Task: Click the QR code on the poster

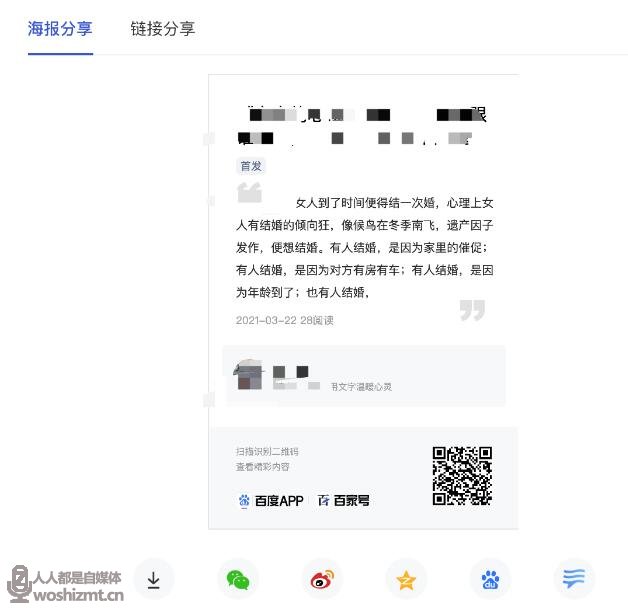Action: (462, 475)
